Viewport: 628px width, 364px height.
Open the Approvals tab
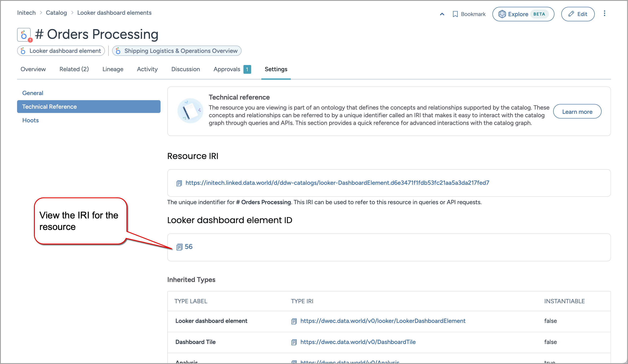pos(227,69)
